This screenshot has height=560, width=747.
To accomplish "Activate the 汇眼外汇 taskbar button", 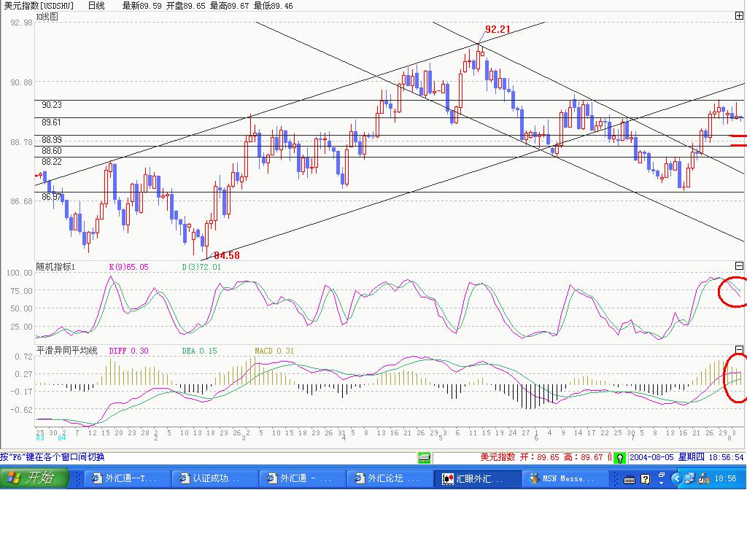I will point(478,478).
